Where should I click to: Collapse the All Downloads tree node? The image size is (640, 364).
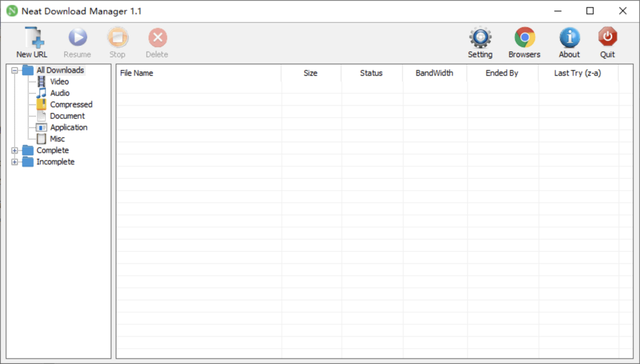pyautogui.click(x=15, y=70)
